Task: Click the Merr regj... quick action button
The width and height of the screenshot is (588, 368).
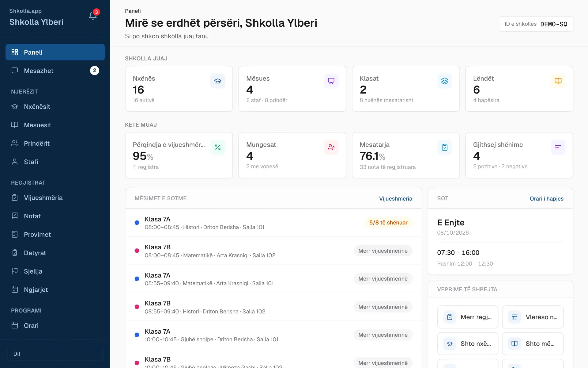Action: click(x=468, y=317)
